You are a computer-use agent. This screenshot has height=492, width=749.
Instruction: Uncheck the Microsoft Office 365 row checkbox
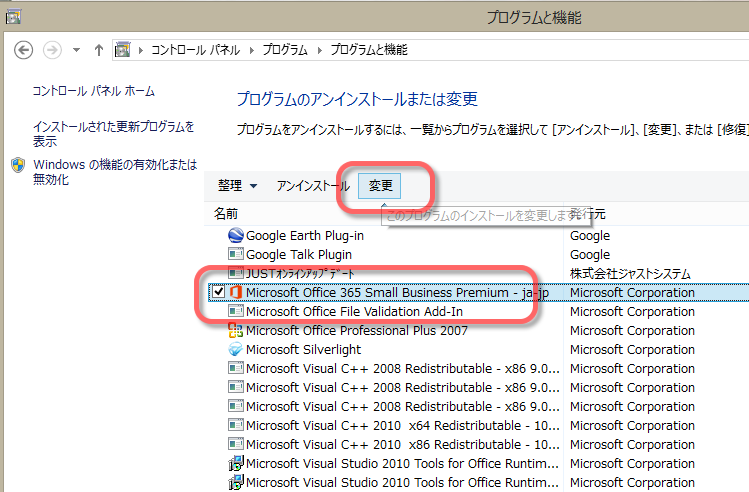pyautogui.click(x=218, y=291)
